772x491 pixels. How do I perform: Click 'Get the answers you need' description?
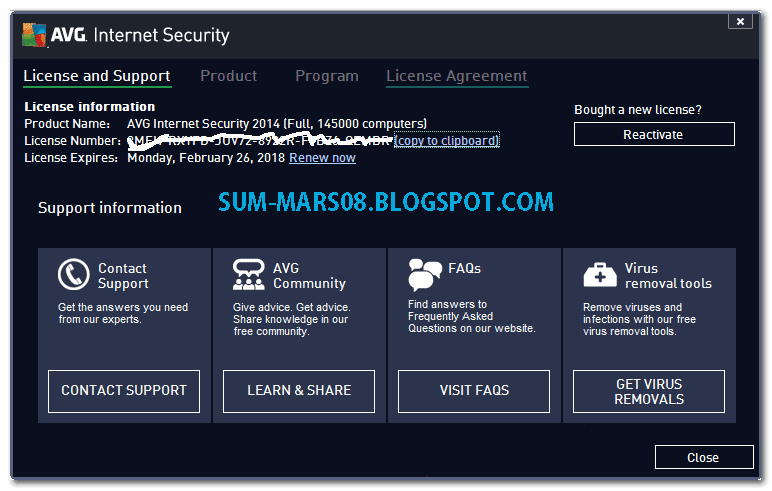point(123,313)
